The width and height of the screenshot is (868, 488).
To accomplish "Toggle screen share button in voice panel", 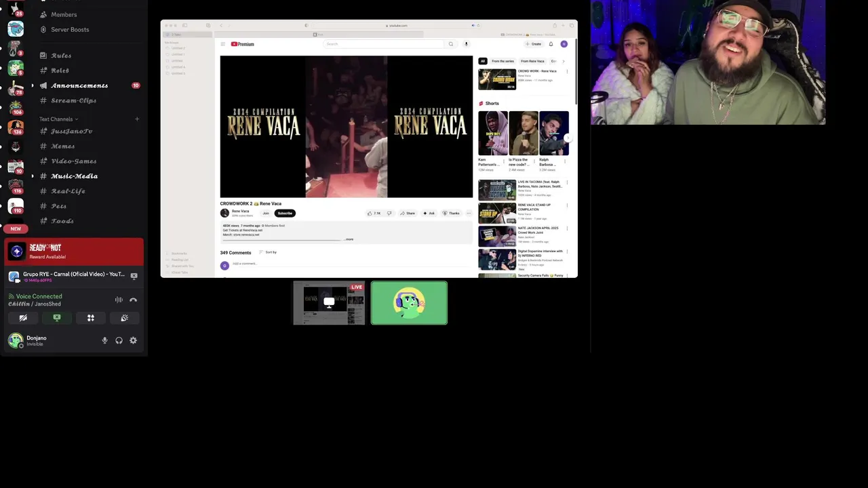I will pyautogui.click(x=57, y=318).
